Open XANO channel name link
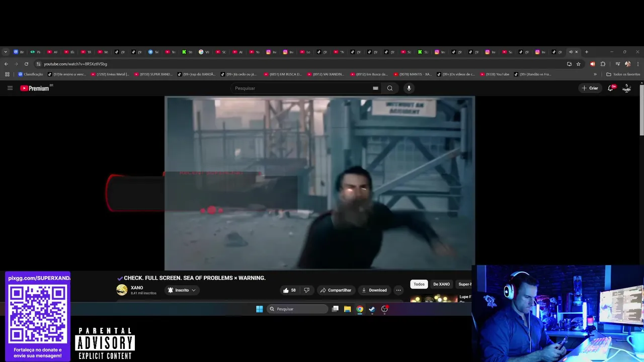Image resolution: width=644 pixels, height=362 pixels. pyautogui.click(x=137, y=288)
